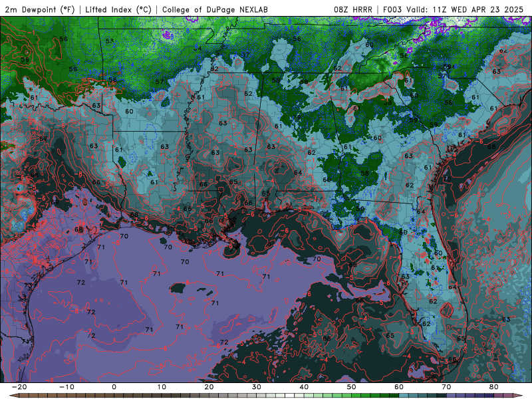The height and width of the screenshot is (399, 532).
Task: Click the "67" dewpoint value on the map
Action: [43, 139]
